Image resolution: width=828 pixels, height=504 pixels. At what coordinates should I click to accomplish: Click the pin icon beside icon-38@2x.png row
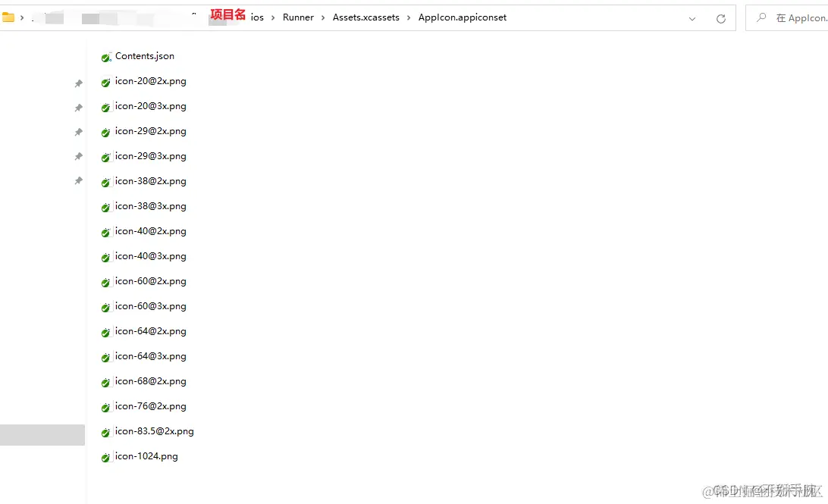(x=79, y=180)
